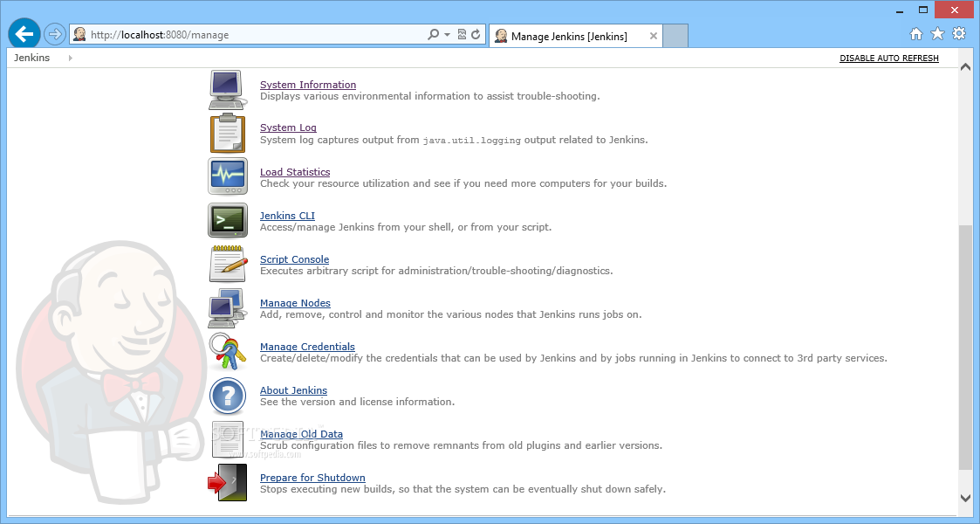Click the About Jenkins question mark icon
Screen dimensions: 980x524
point(228,396)
